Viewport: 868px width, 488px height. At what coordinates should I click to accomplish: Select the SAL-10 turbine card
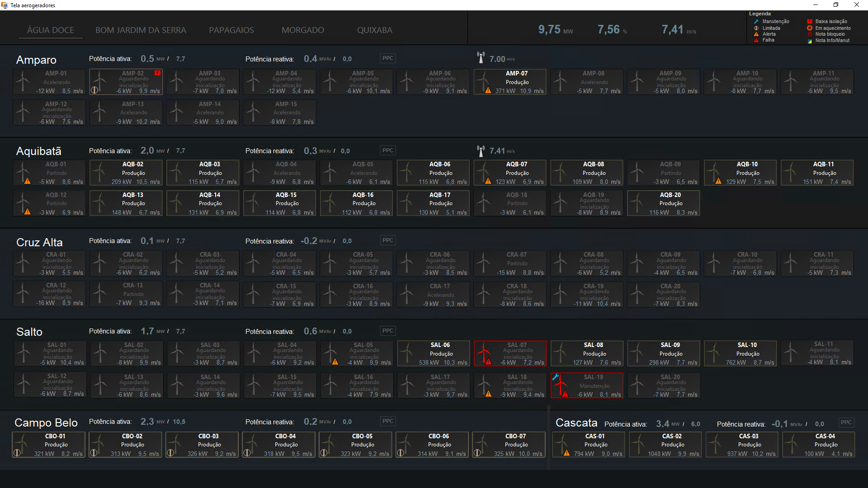pyautogui.click(x=741, y=353)
